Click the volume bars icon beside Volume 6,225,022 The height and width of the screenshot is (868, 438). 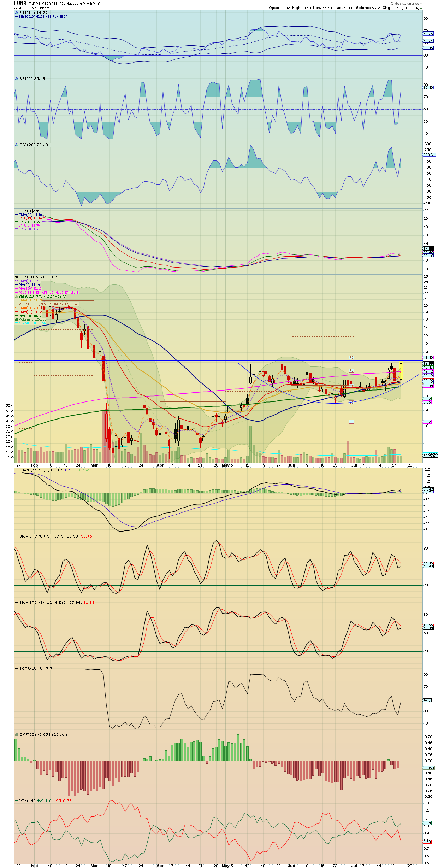coord(17,319)
